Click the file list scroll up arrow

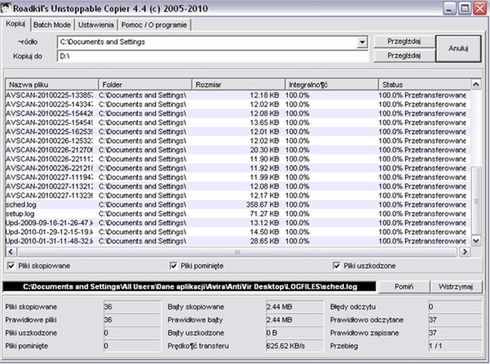click(476, 84)
